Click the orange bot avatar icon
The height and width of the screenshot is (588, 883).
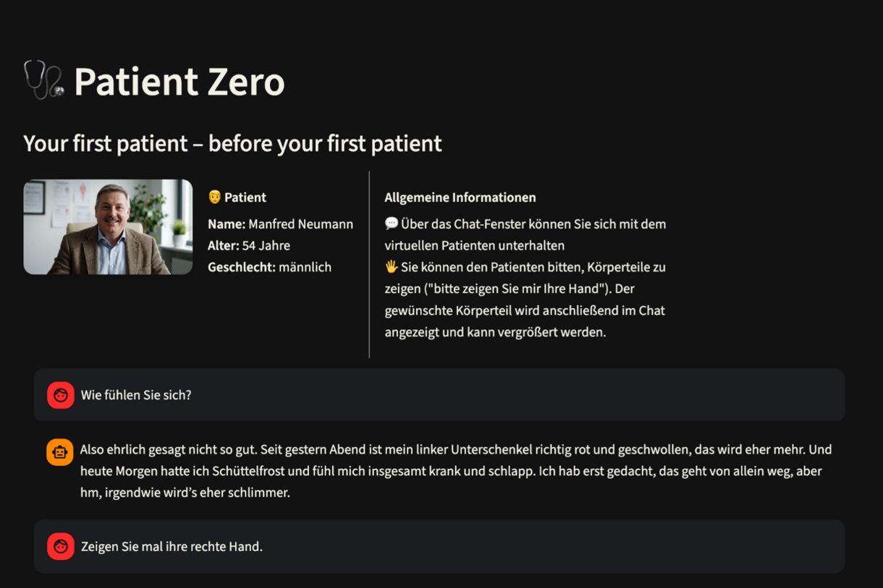pyautogui.click(x=60, y=452)
